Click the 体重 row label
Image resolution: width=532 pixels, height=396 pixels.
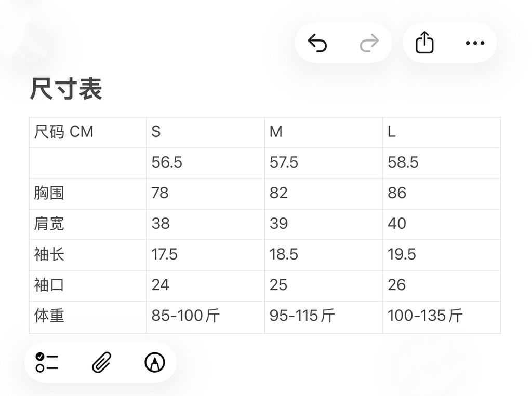tap(50, 316)
